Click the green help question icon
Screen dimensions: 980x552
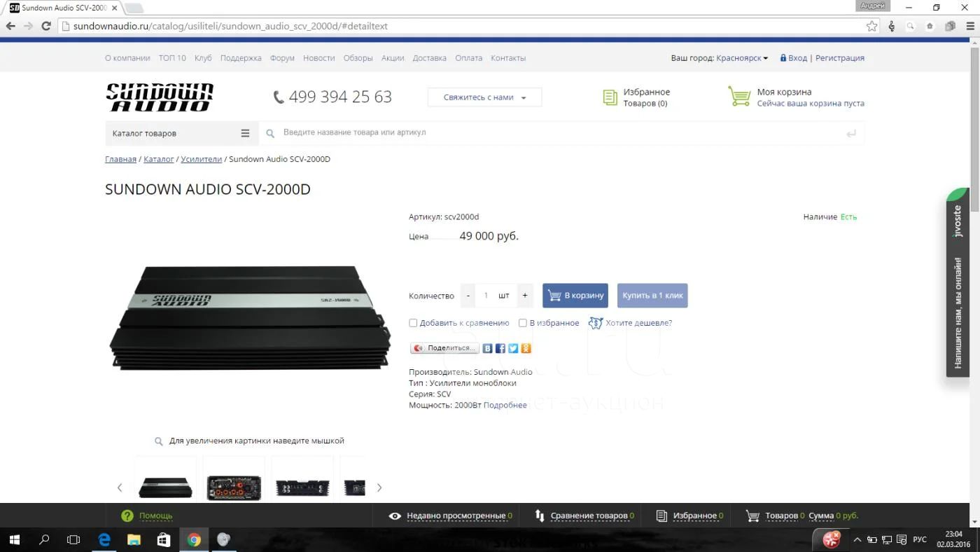coord(127,516)
